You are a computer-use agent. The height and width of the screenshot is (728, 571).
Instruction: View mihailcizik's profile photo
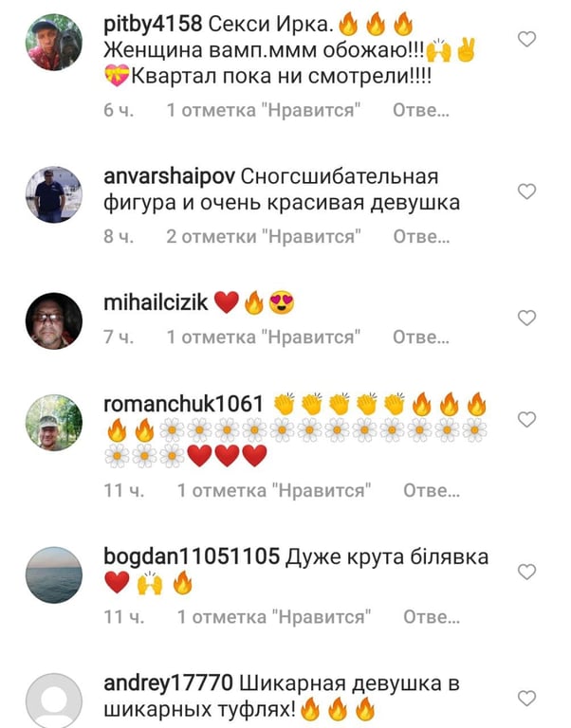[x=54, y=320]
